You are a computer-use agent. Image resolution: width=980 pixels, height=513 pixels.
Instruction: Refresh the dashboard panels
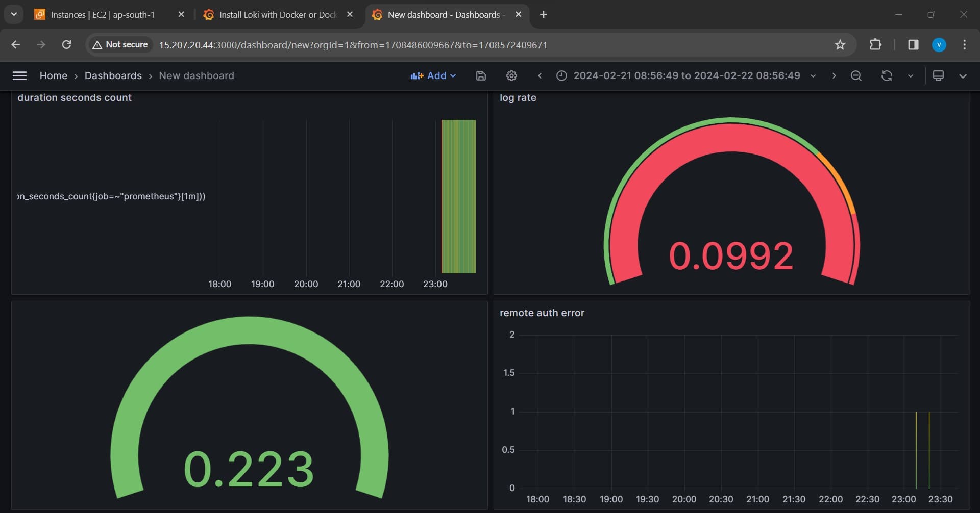pos(887,75)
